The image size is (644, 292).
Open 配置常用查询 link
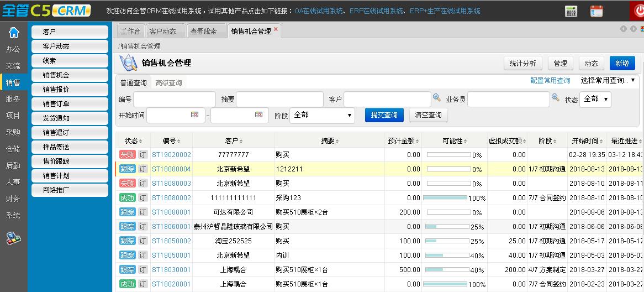[x=550, y=81]
